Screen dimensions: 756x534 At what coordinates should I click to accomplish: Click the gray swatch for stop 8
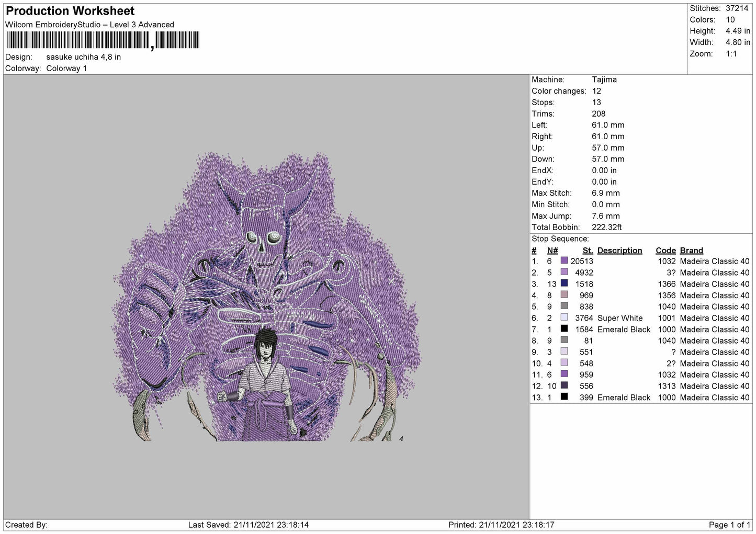coord(564,340)
